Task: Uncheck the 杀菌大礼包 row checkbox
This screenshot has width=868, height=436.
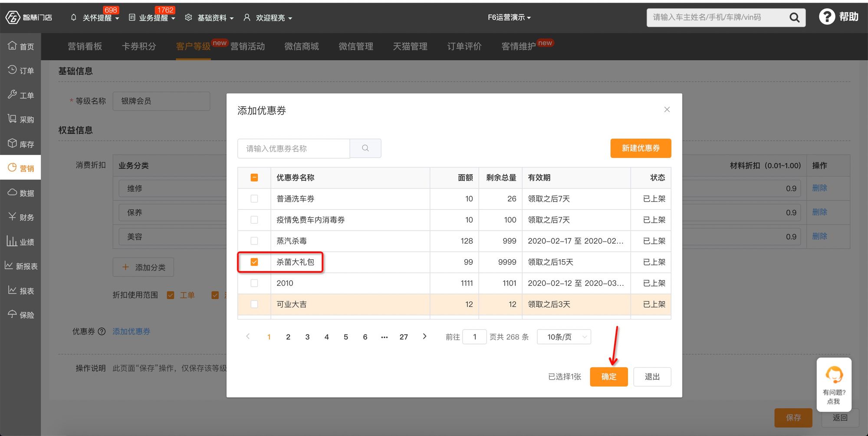Action: pos(254,262)
